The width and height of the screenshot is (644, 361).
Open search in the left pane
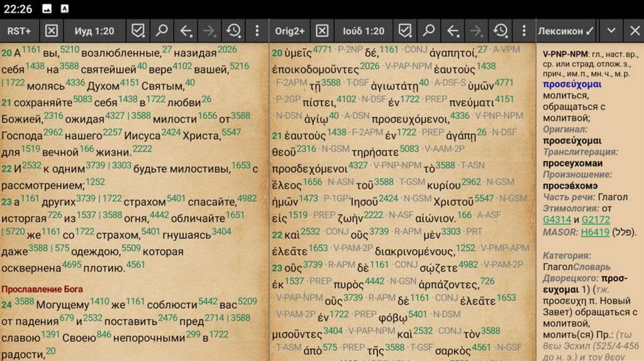tap(162, 31)
